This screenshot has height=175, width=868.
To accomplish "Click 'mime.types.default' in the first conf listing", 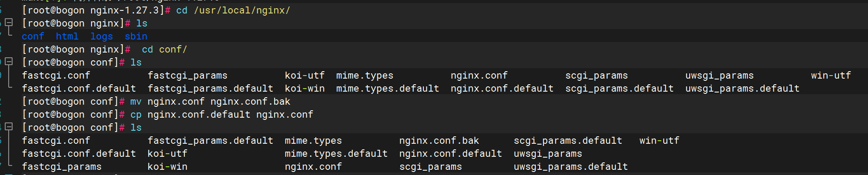I will coord(387,89).
